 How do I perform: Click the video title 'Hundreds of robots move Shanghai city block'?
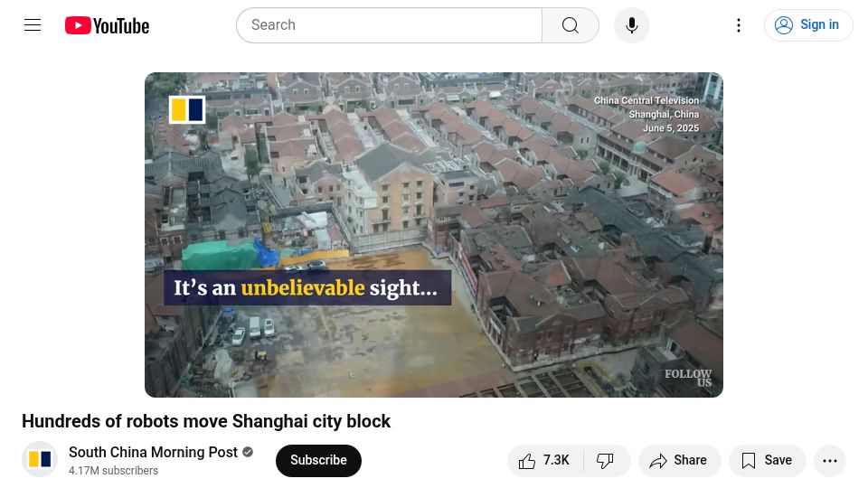tap(206, 421)
